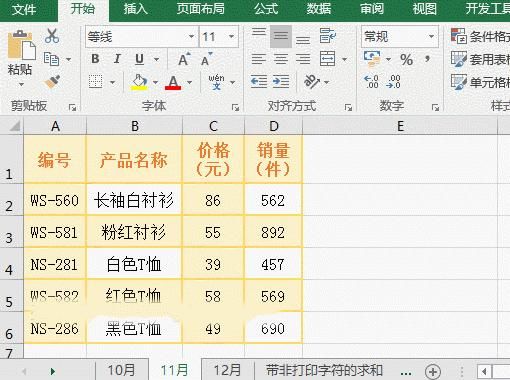Click the Paste clipboard icon
Screen dimensions: 510x380
(x=21, y=45)
